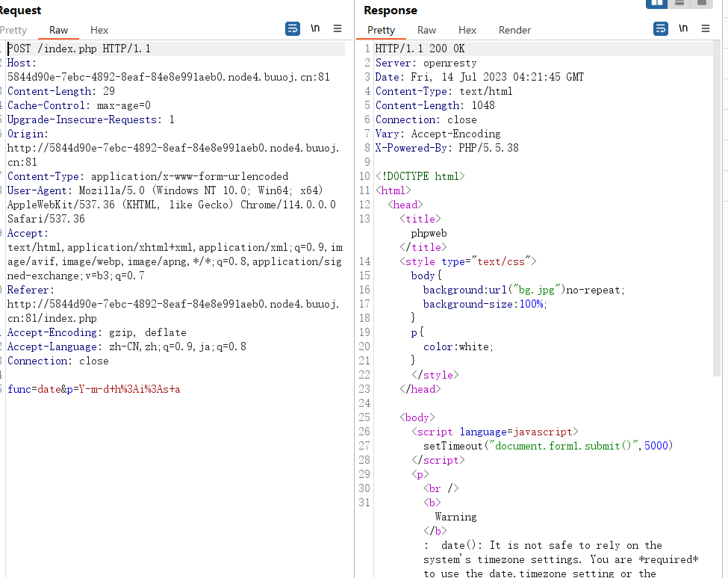The width and height of the screenshot is (728, 578).
Task: Toggle word wrap in the Request panel
Action: 293,29
